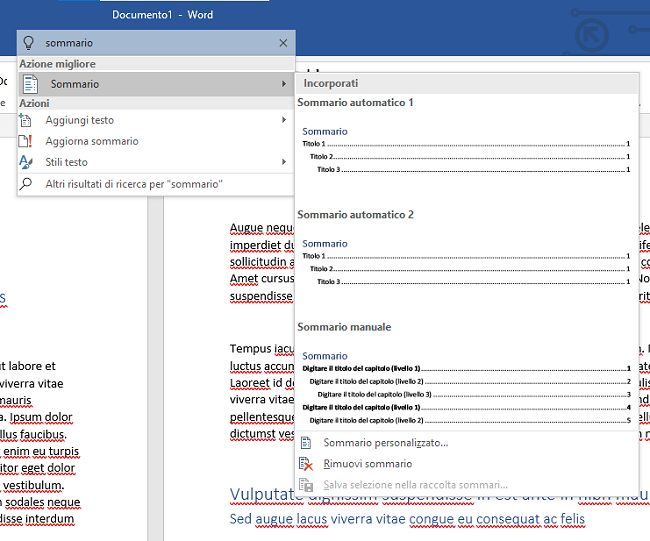The height and width of the screenshot is (541, 650).
Task: Click 'Titolo 2' in Sommario automatico 1
Action: pyautogui.click(x=321, y=157)
